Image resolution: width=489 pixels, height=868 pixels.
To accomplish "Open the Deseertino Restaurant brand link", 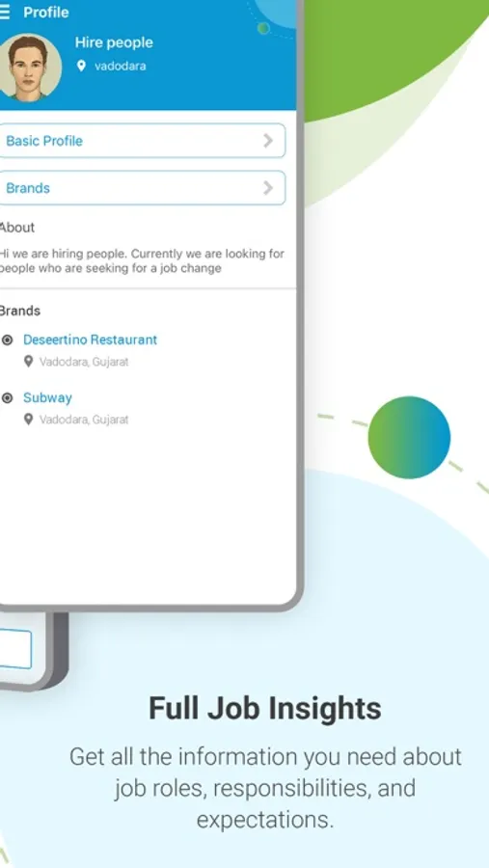I will pyautogui.click(x=91, y=339).
